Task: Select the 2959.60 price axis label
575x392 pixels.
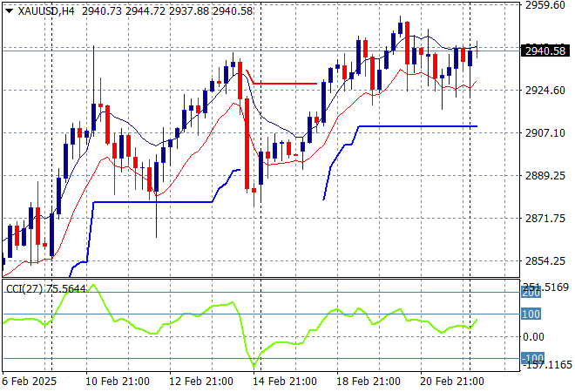Action: (545, 5)
